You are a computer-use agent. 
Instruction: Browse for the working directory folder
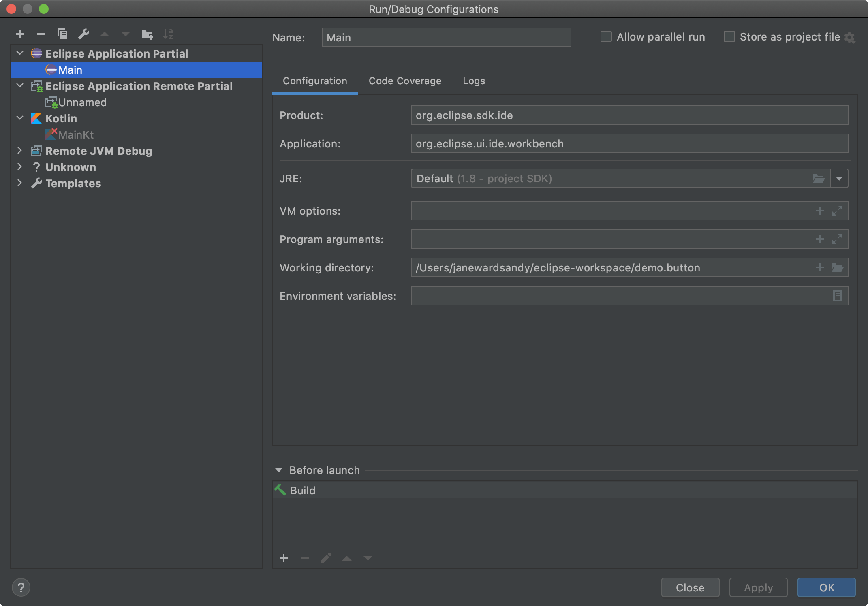[837, 268]
